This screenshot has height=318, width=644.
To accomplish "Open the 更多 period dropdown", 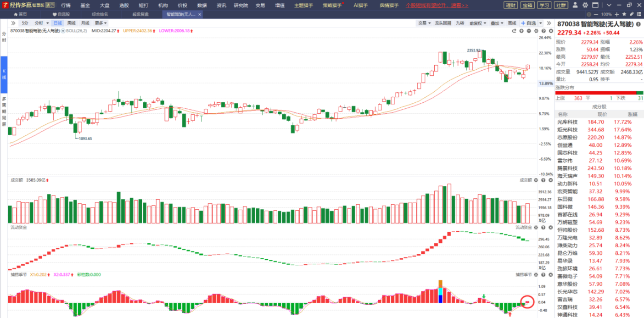I will tap(101, 23).
